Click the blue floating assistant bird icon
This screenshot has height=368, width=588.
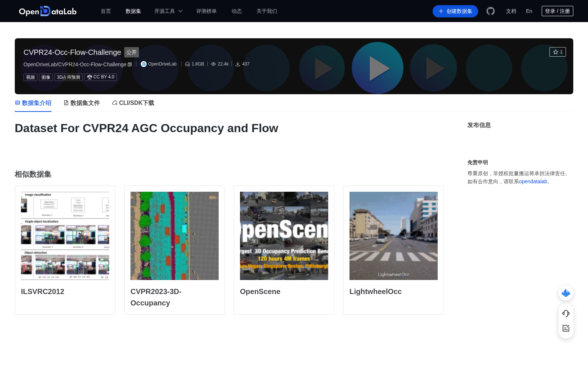pyautogui.click(x=566, y=293)
